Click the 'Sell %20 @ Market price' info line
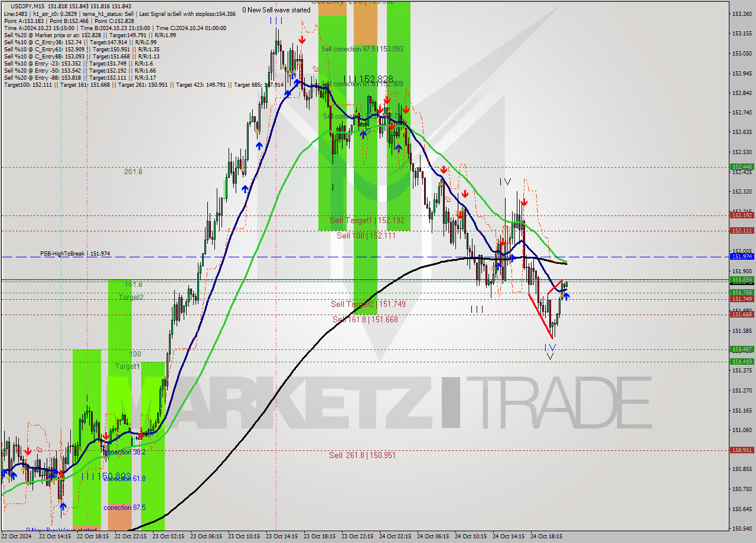Image resolution: width=756 pixels, height=543 pixels. (90, 35)
